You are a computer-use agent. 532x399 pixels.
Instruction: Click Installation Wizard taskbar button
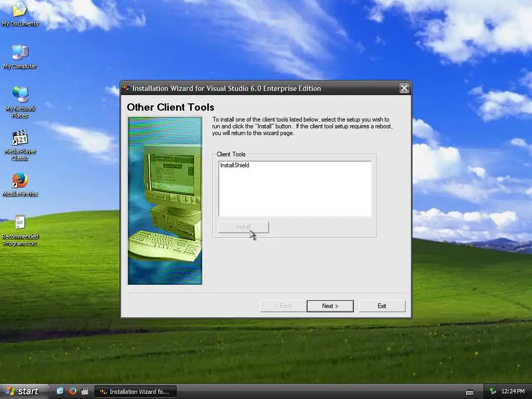(136, 392)
